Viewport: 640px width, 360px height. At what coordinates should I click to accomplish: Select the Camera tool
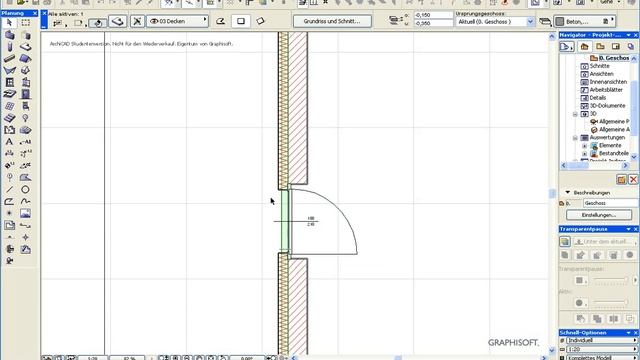pyautogui.click(x=9, y=261)
